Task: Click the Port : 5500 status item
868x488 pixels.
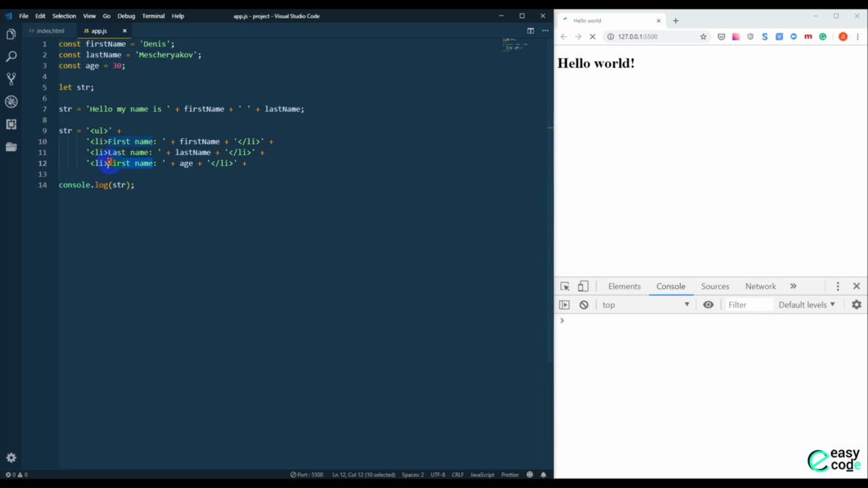Action: (x=307, y=474)
